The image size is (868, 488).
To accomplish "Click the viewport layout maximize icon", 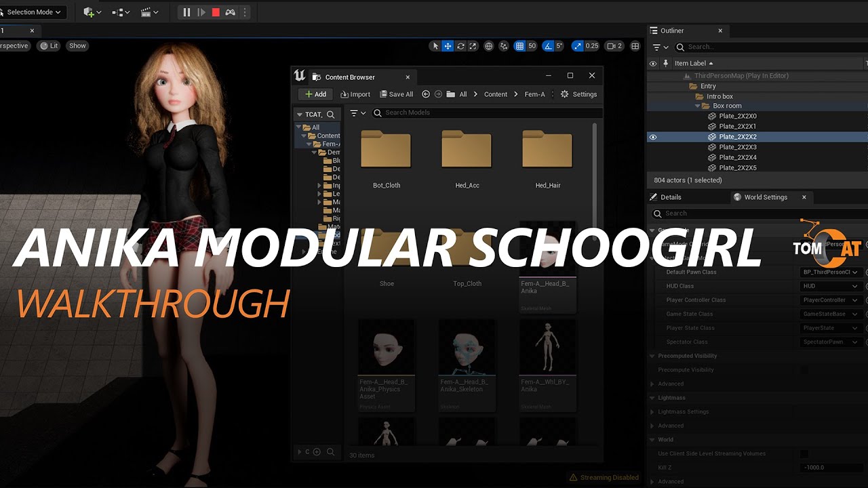I will (635, 46).
